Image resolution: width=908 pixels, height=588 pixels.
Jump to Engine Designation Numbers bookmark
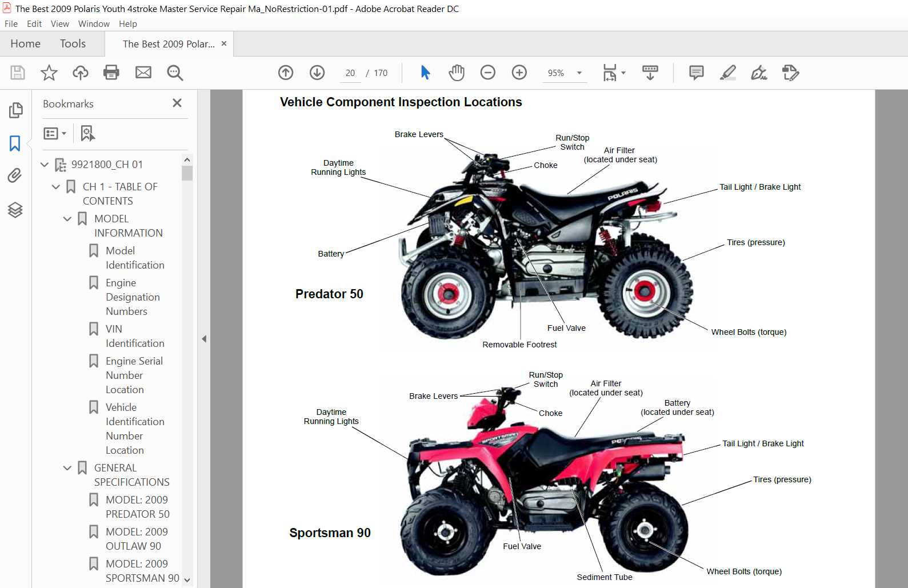point(133,297)
